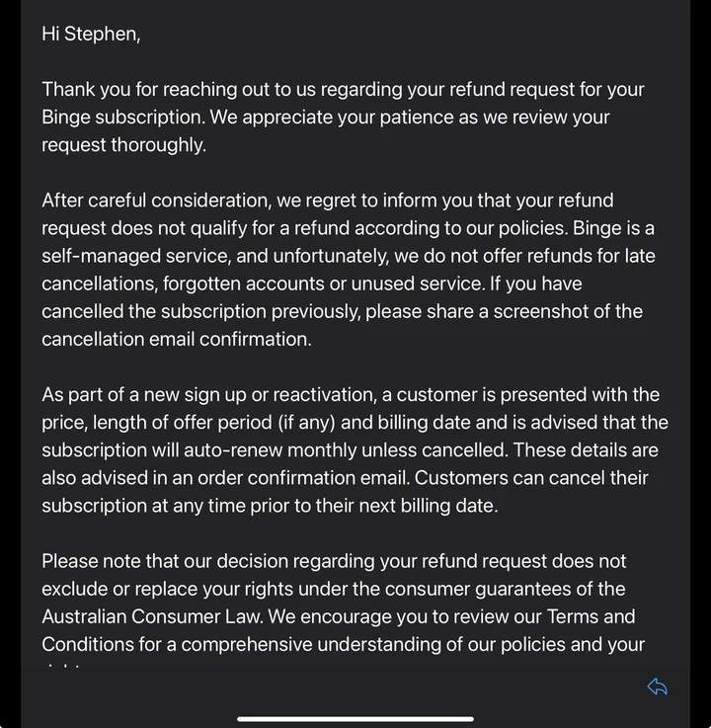Tap the paragraph starting "Please note that our decision"

pyautogui.click(x=344, y=603)
